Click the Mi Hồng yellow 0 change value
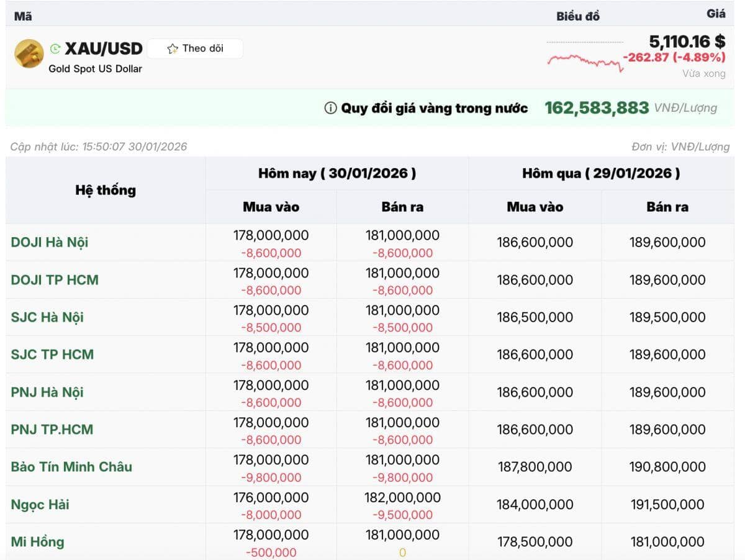Viewport: 745px width, 560px height. coord(402,553)
